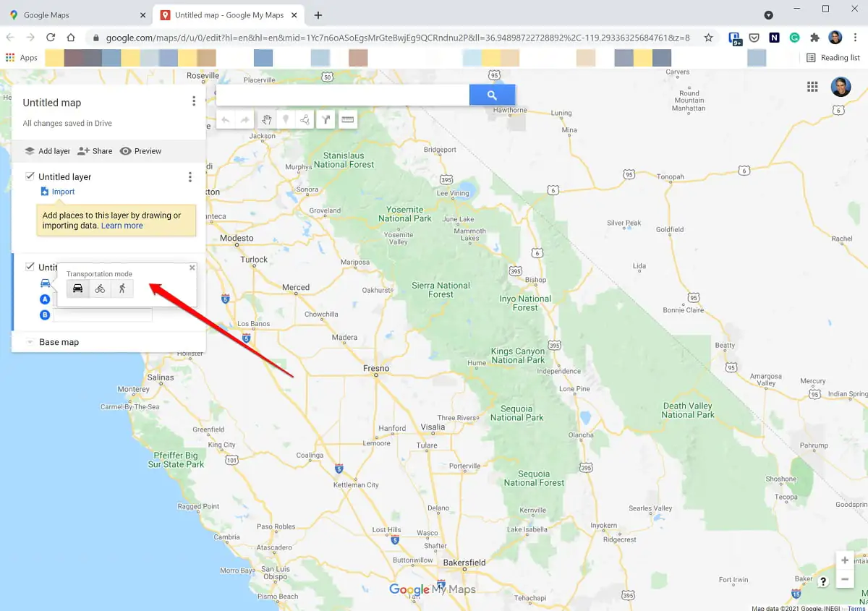Click the browser back arrow
This screenshot has width=868, height=611.
(11, 38)
